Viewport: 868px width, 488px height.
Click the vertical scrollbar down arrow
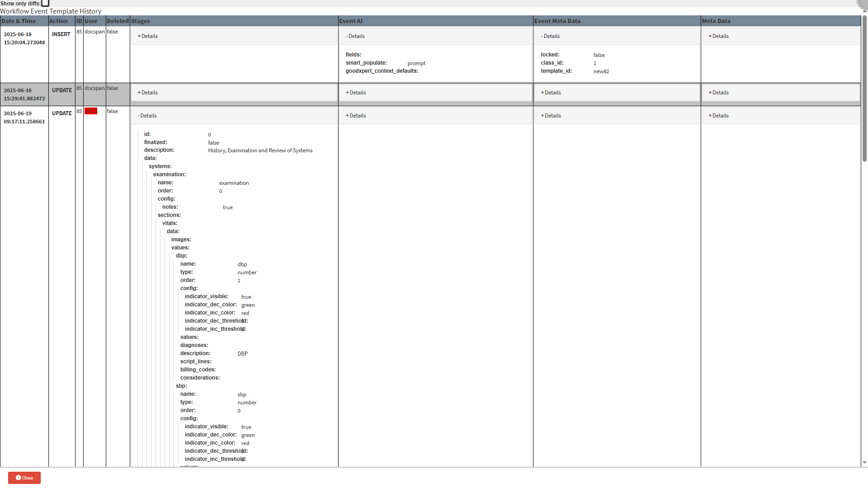(x=864, y=462)
